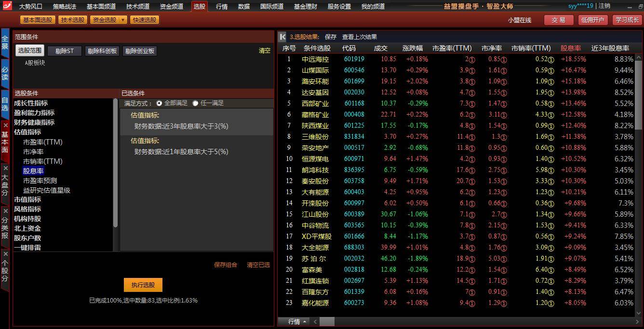Expand 市值指标 category
The height and width of the screenshot is (329, 644).
(x=27, y=199)
